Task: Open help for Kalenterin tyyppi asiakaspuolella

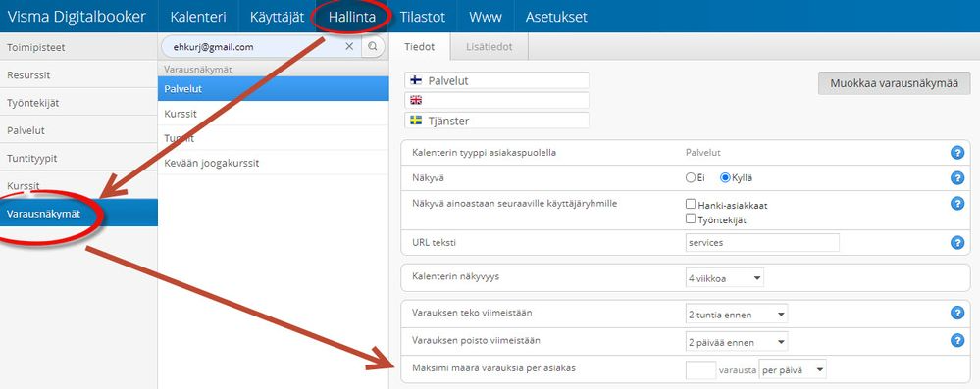Action: point(956,152)
